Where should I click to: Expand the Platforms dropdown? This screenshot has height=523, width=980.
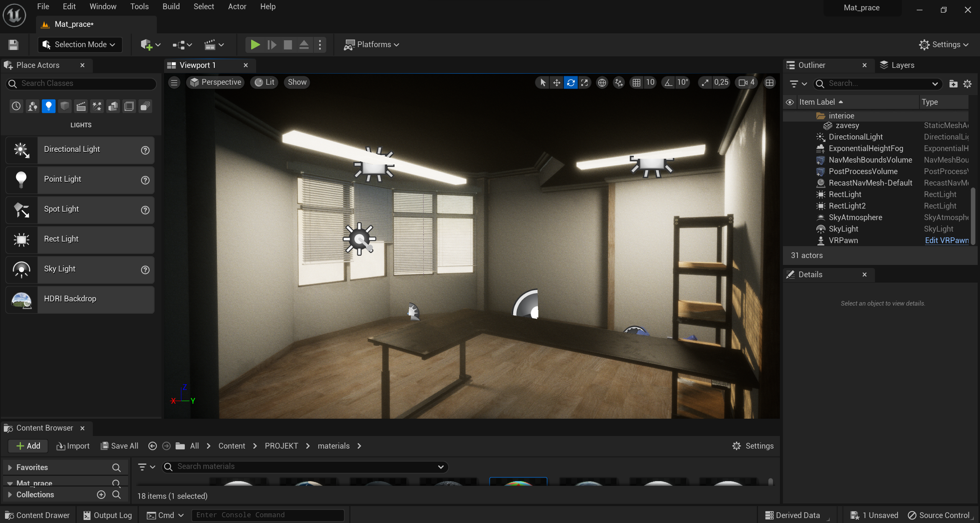pyautogui.click(x=371, y=44)
